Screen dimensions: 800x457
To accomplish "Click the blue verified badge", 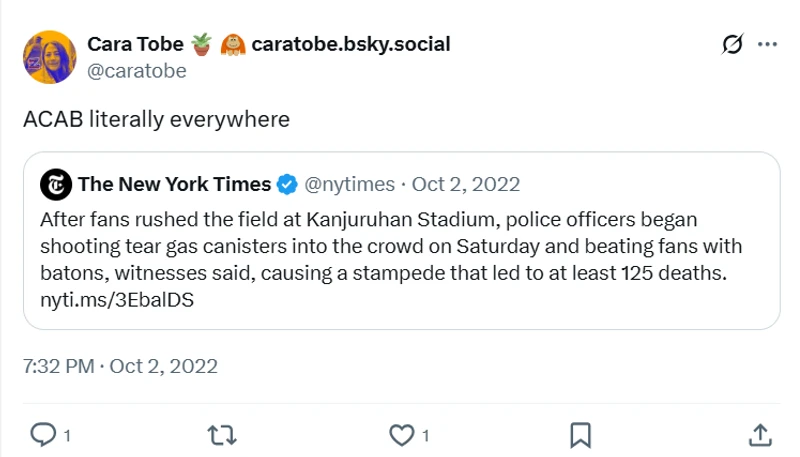I will 286,184.
